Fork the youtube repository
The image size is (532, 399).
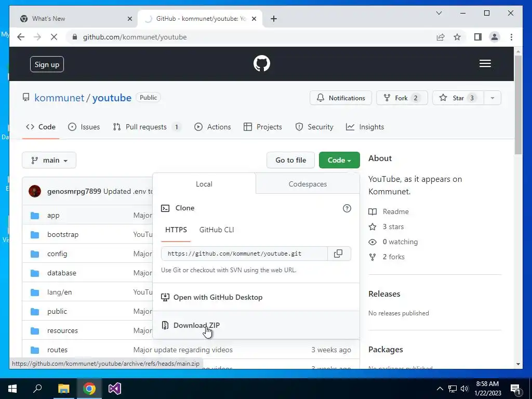402,98
